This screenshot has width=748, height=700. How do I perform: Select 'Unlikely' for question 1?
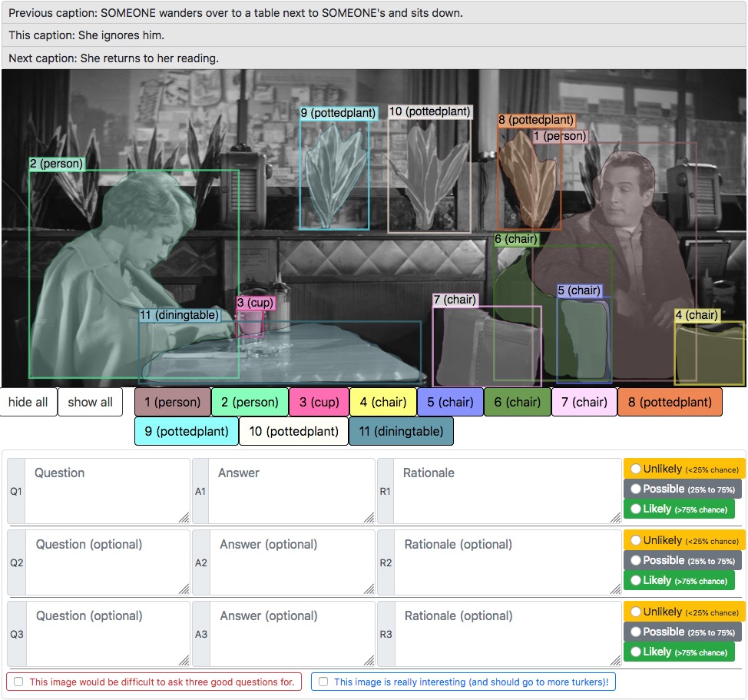[635, 469]
